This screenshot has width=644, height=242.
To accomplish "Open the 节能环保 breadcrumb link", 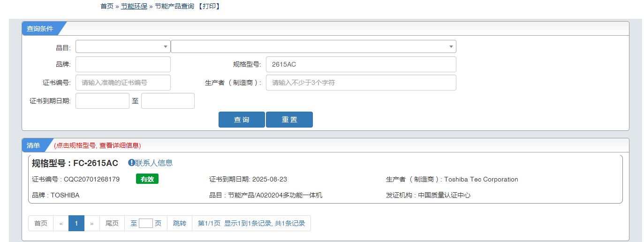I will [134, 6].
